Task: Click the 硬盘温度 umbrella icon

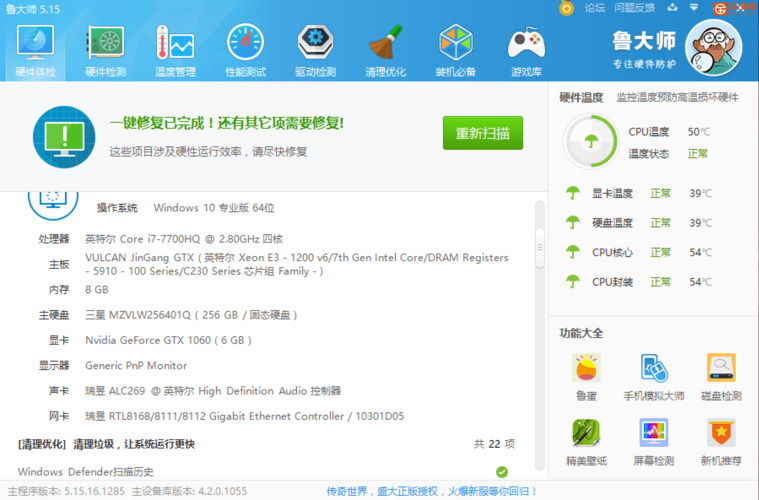Action: [573, 223]
